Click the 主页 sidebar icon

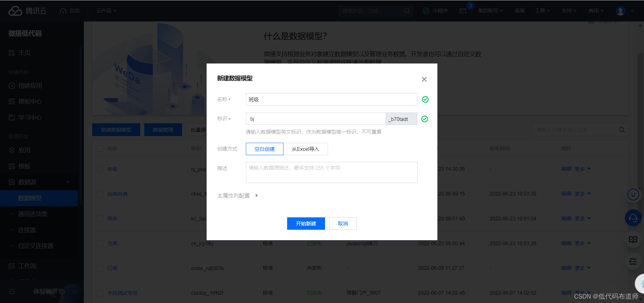12,53
